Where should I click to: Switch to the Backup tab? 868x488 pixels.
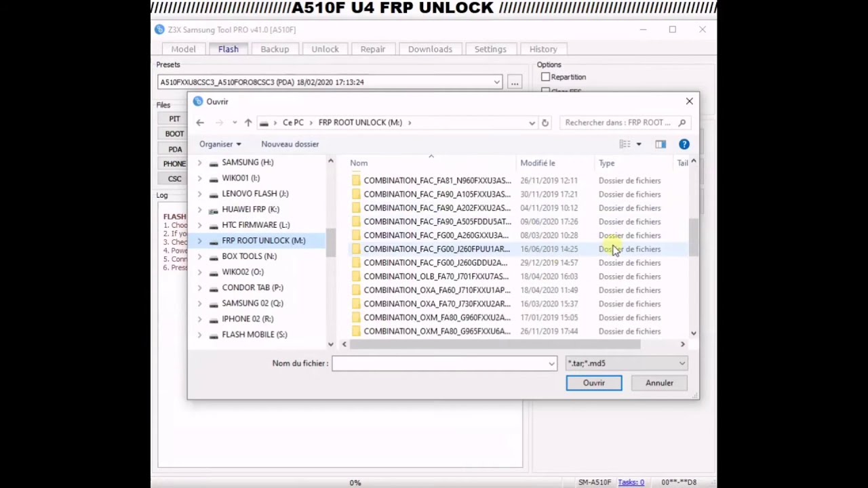click(275, 49)
